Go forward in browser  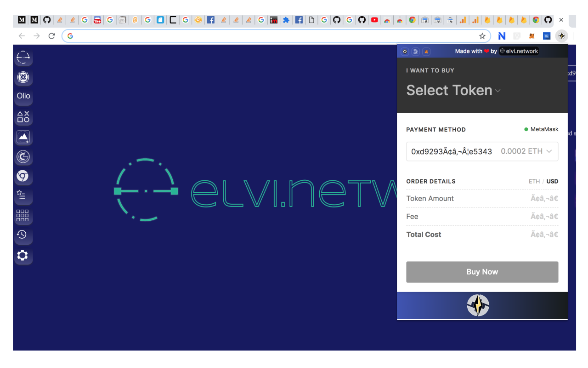pos(37,36)
